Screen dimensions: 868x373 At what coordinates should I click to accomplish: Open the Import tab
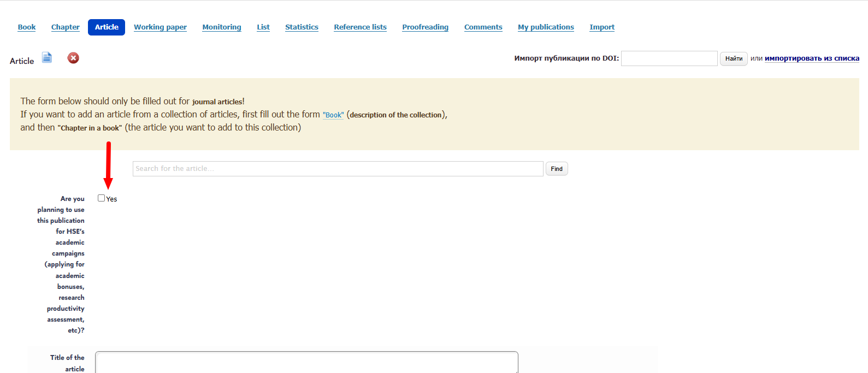(x=602, y=27)
